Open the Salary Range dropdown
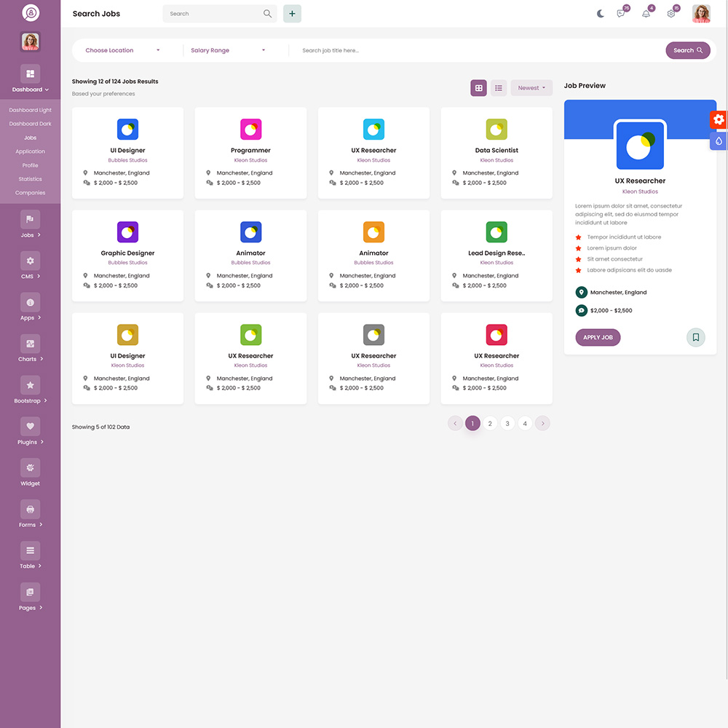 228,50
